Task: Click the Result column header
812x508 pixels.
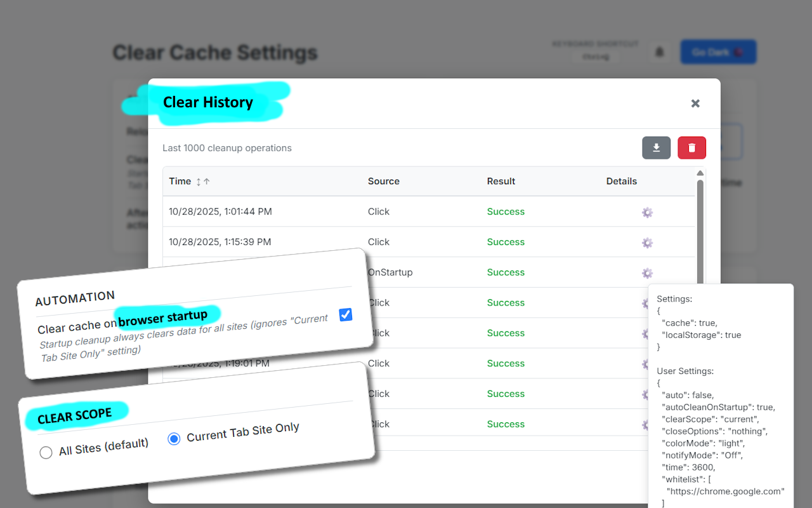Action: point(501,182)
